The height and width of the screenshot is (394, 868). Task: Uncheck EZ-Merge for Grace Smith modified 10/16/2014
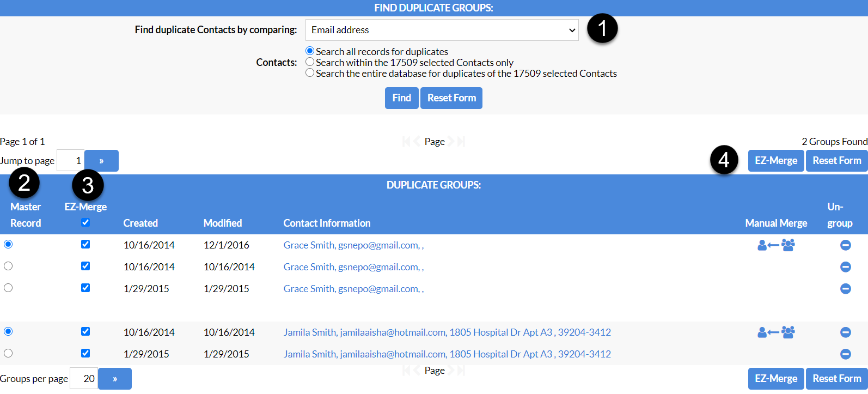(x=85, y=266)
